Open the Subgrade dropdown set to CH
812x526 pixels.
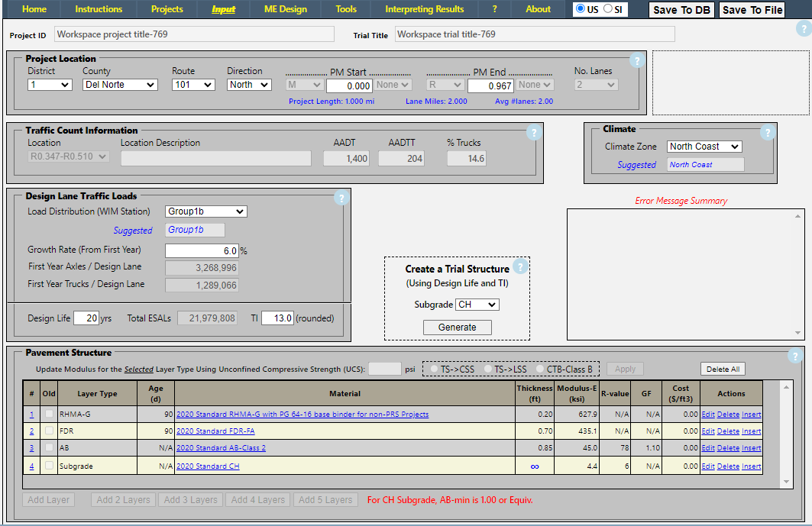pos(477,305)
